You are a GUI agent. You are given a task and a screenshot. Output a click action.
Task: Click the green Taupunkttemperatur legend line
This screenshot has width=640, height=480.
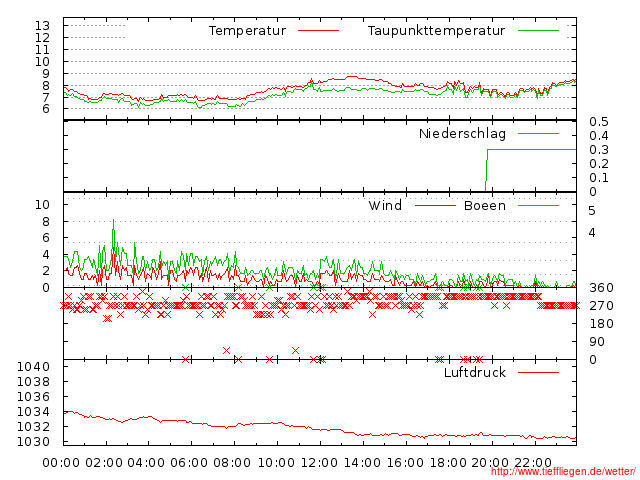(x=538, y=31)
